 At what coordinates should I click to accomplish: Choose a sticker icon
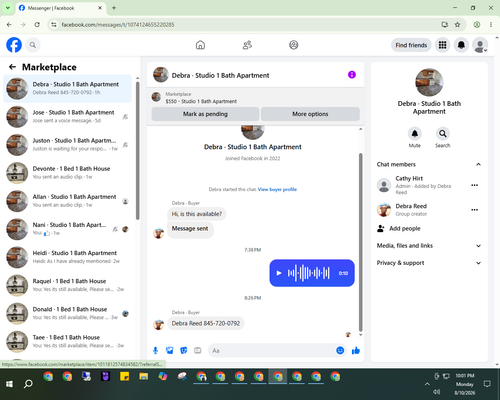tap(184, 350)
